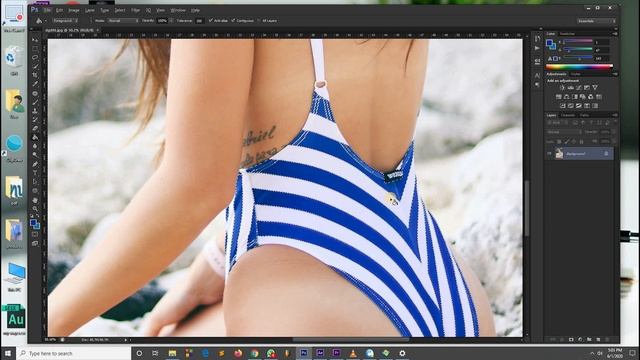Open the File menu
The image size is (640, 360).
click(x=48, y=10)
